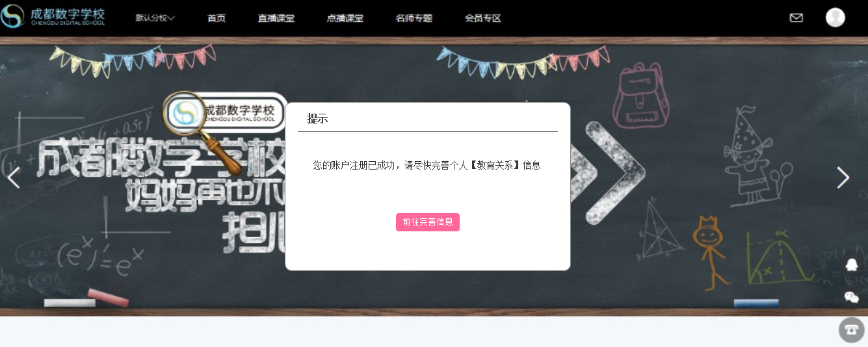Open the user avatar profile icon
Image resolution: width=868 pixels, height=347 pixels.
[835, 18]
